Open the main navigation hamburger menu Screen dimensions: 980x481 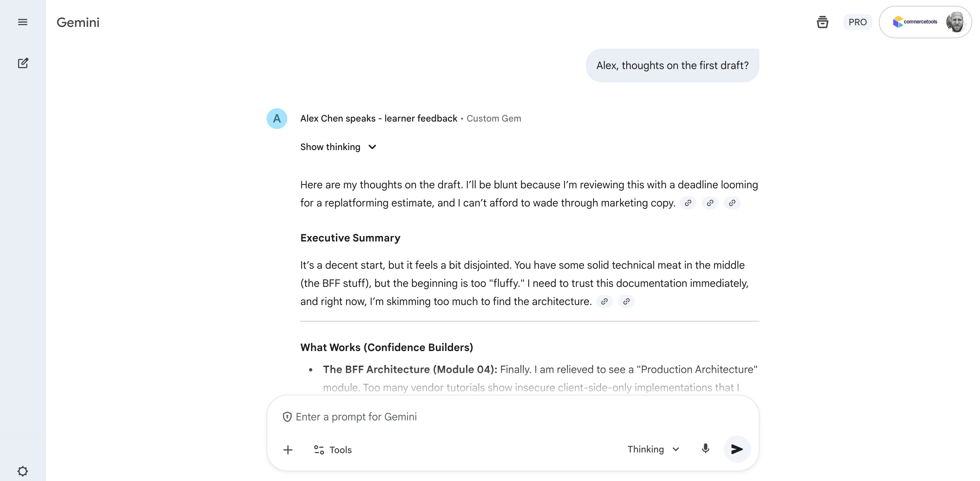pyautogui.click(x=22, y=22)
